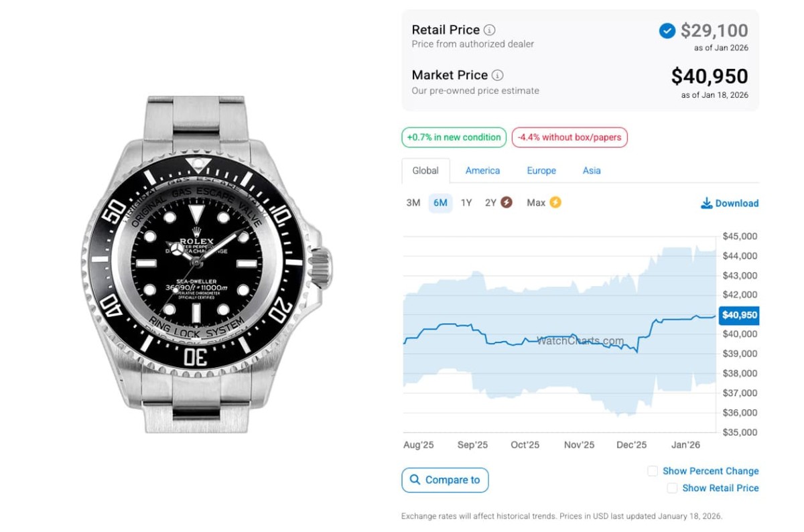Click the yellow lightning icon beside Max

point(555,202)
